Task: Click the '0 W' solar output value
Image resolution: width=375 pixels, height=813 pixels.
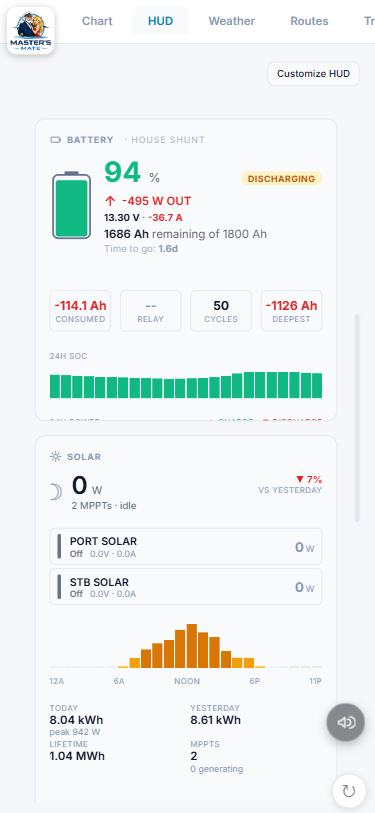Action: coord(87,486)
